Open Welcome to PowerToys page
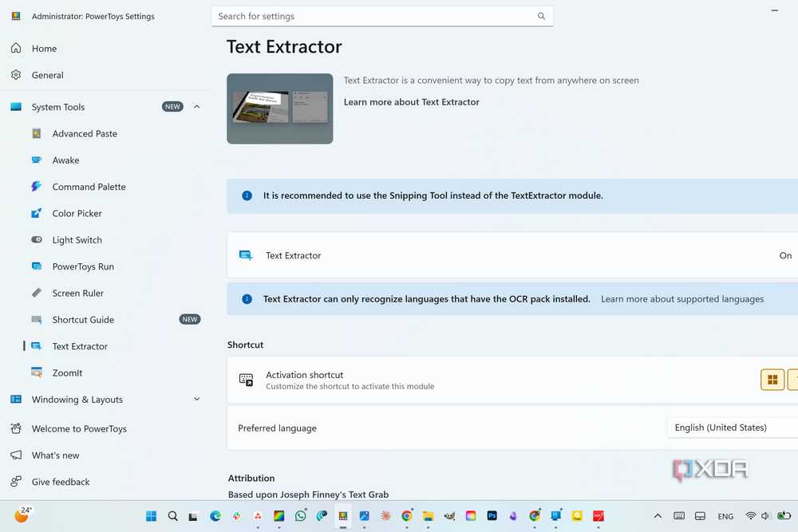Viewport: 798px width, 532px height. (x=79, y=429)
